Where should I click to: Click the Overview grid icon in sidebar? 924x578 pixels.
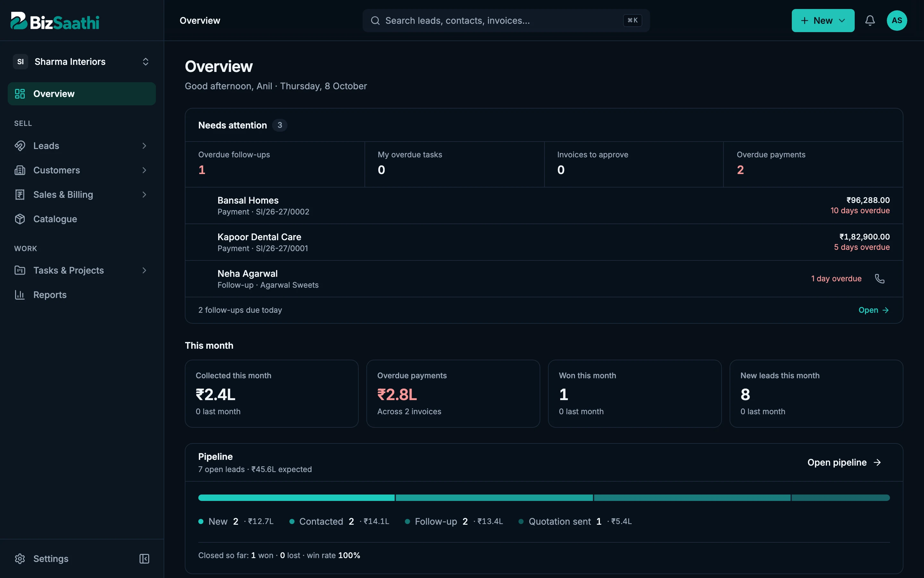click(20, 94)
